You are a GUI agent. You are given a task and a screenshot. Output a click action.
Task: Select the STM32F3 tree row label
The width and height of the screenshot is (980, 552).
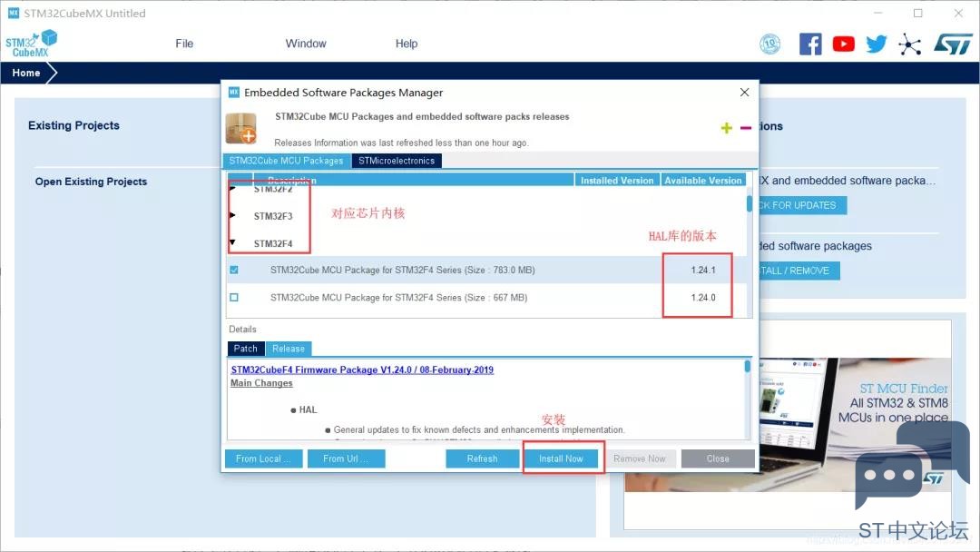tap(273, 216)
